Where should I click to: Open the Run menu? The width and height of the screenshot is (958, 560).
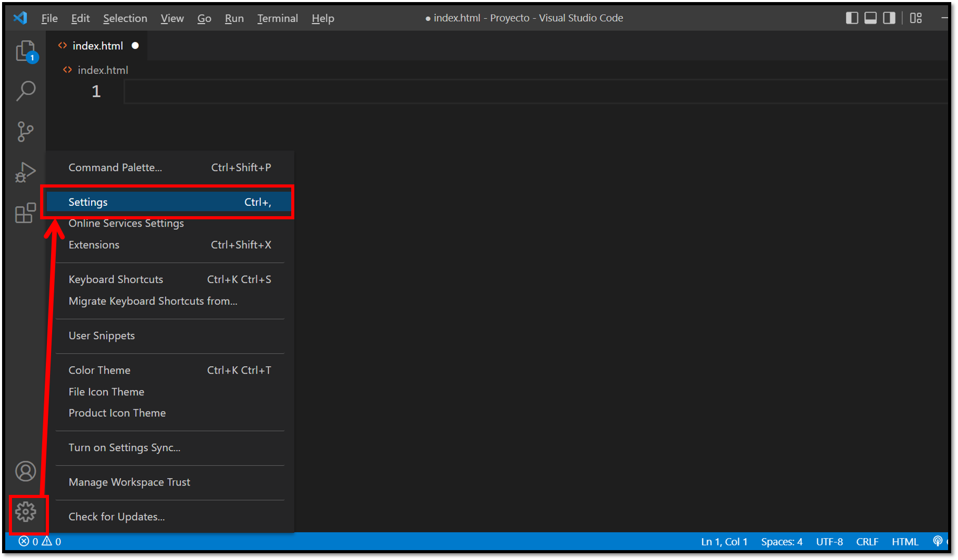pos(234,18)
